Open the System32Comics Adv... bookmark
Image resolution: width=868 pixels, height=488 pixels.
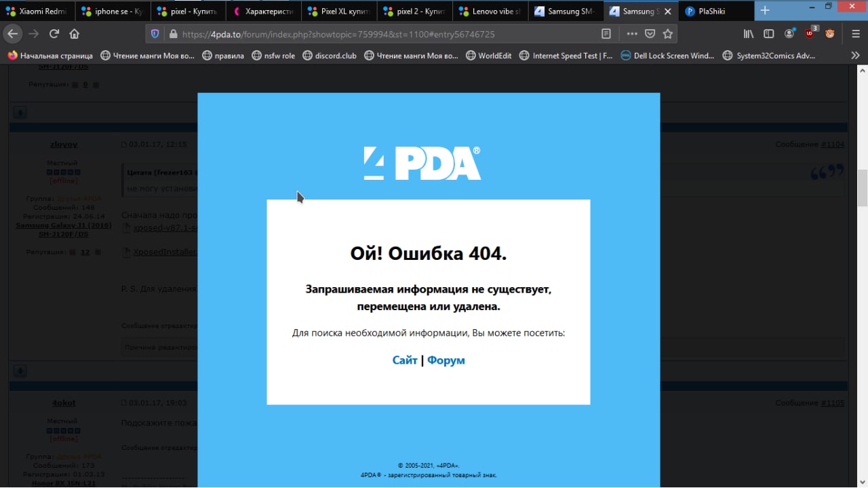click(769, 56)
